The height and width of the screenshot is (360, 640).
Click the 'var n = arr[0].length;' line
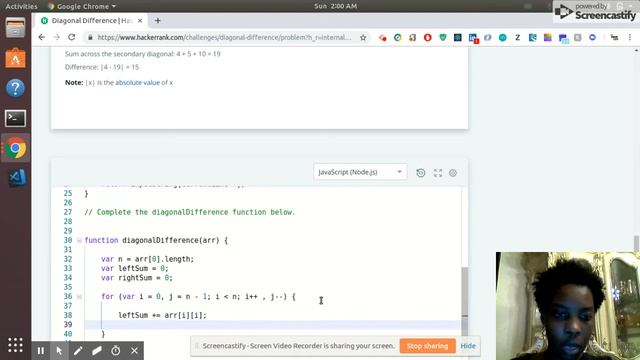[147, 259]
